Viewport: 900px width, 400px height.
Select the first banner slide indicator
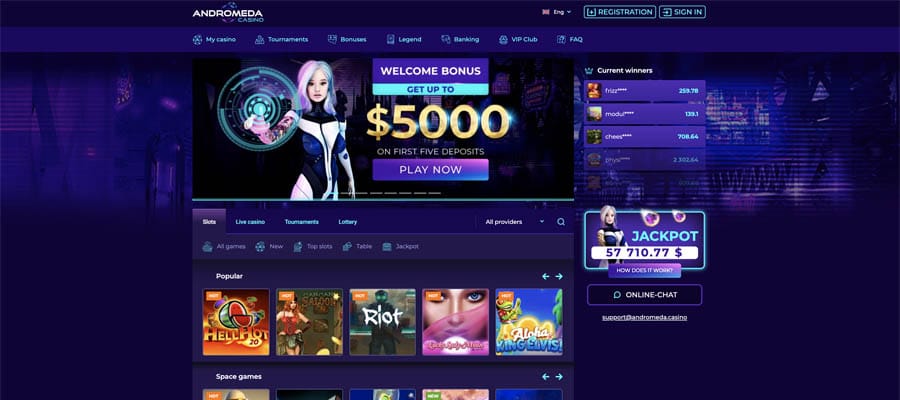pos(346,193)
